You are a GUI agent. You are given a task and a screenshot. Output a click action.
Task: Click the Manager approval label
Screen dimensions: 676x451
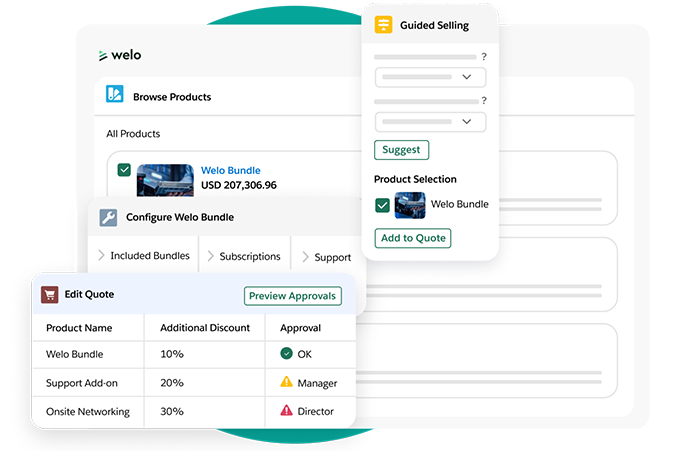pyautogui.click(x=317, y=383)
